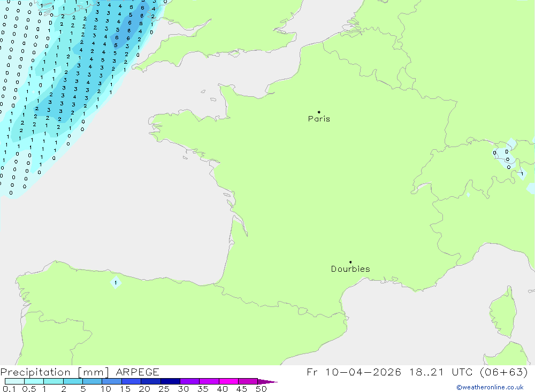Click the over-50 arrow tip of legend
The image size is (535, 392).
(267, 382)
